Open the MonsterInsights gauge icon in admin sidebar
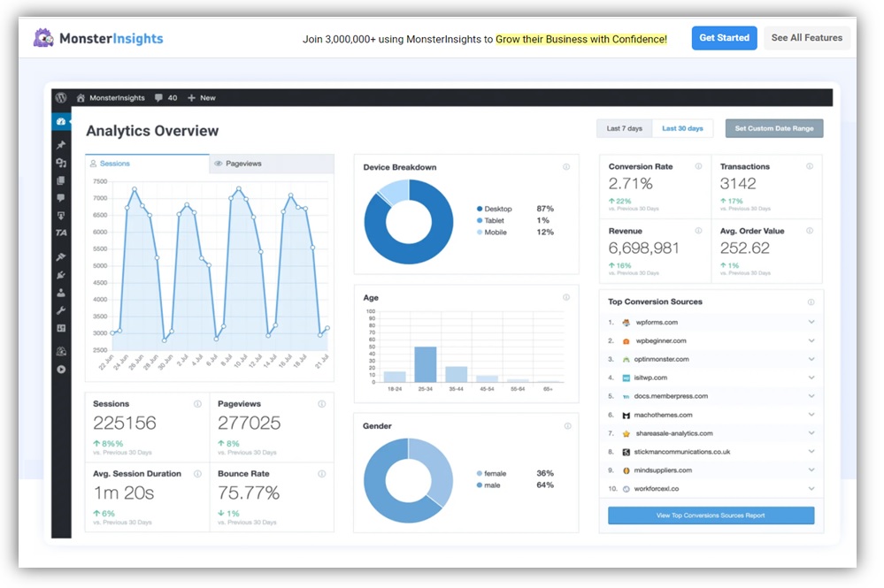Screen dimensions: 884x588 60,120
